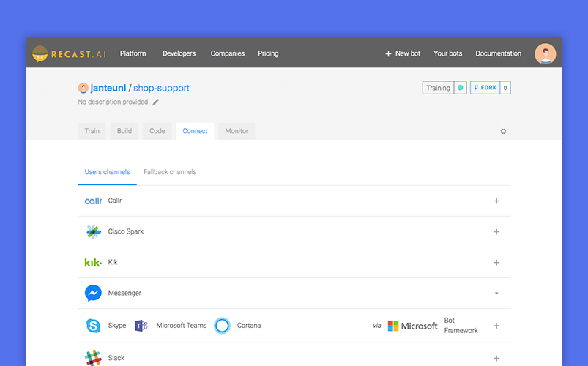Click the Messenger logo icon
Screen dimensions: 588x366
pyautogui.click(x=93, y=294)
